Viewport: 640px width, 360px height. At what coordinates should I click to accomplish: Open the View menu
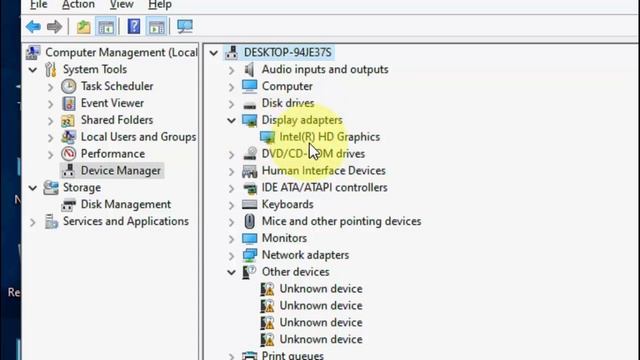122,5
